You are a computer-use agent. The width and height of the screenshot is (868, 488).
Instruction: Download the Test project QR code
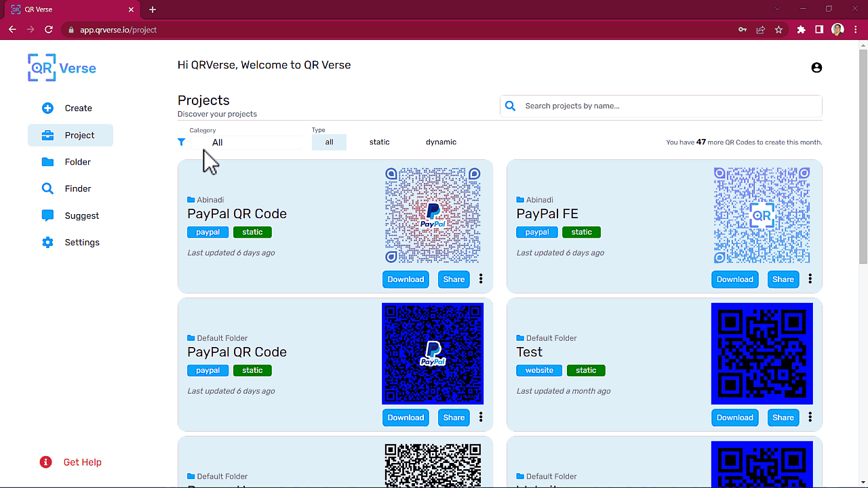tap(734, 418)
